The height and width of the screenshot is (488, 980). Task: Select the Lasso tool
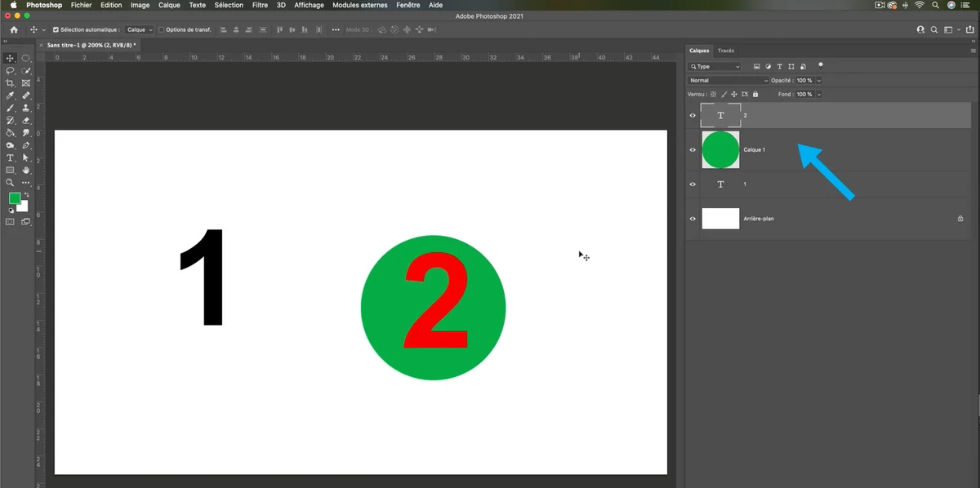pos(11,71)
